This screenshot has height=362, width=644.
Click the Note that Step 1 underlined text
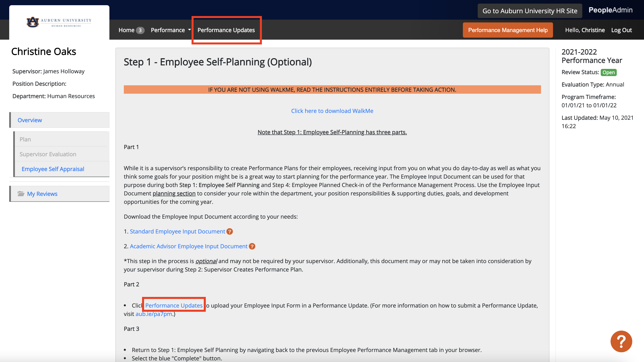[x=332, y=132]
